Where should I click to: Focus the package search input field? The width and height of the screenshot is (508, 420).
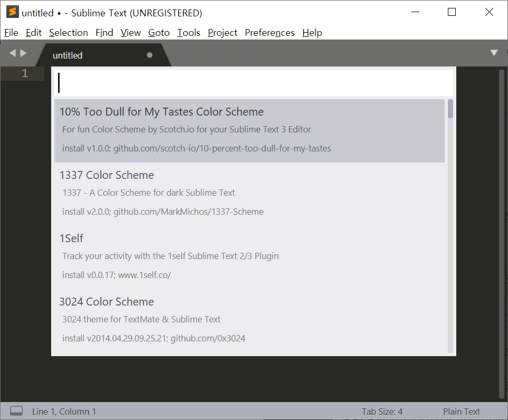pos(253,83)
